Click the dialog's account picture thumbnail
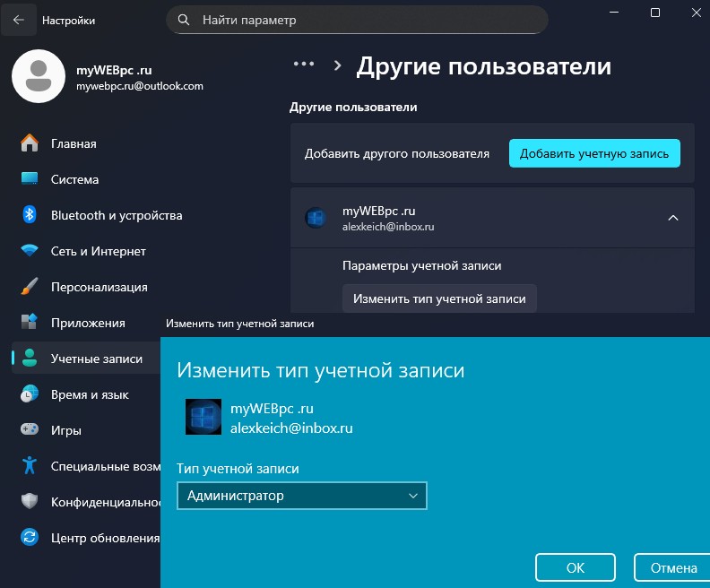 (x=203, y=417)
